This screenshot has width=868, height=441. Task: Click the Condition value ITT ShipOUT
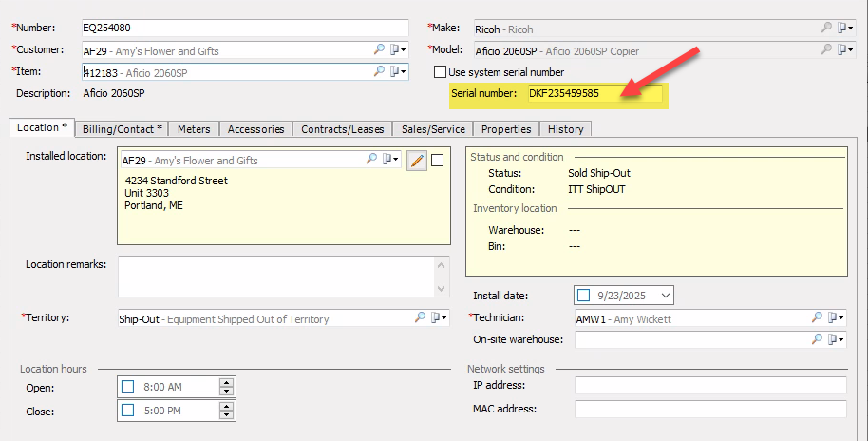tap(596, 189)
